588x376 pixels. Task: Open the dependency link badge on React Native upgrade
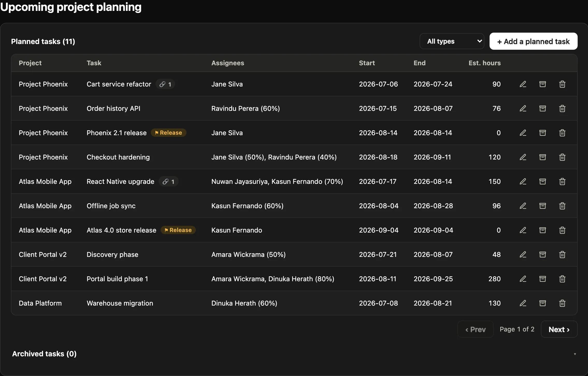(169, 182)
